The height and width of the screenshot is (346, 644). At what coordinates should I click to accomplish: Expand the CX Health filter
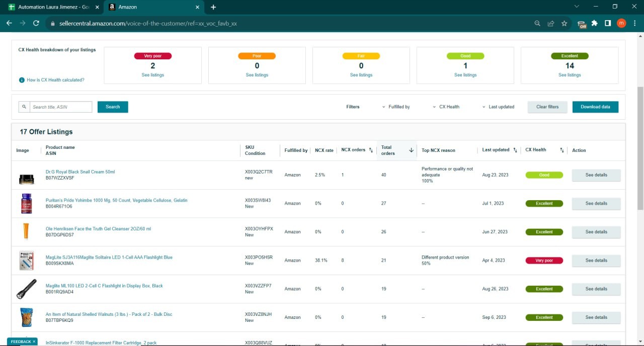pyautogui.click(x=446, y=107)
